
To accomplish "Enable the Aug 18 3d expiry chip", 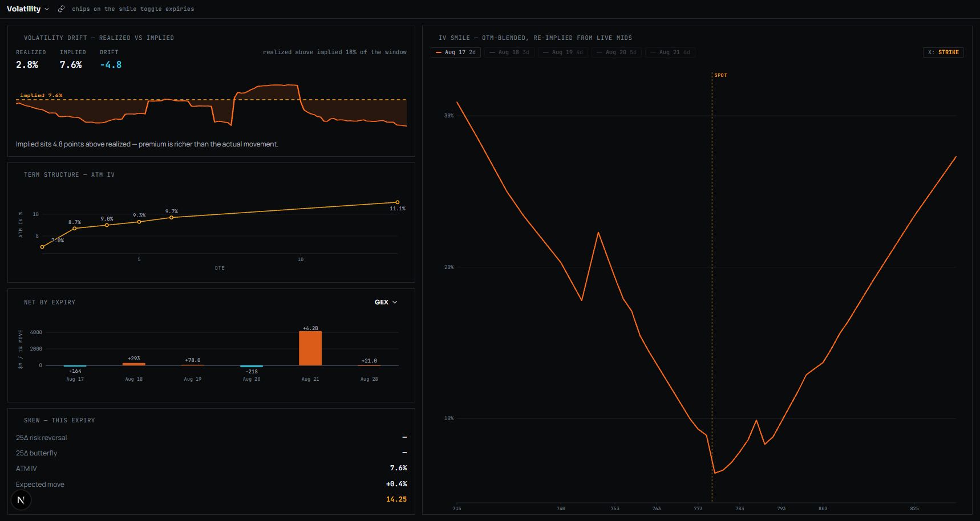I will 509,52.
